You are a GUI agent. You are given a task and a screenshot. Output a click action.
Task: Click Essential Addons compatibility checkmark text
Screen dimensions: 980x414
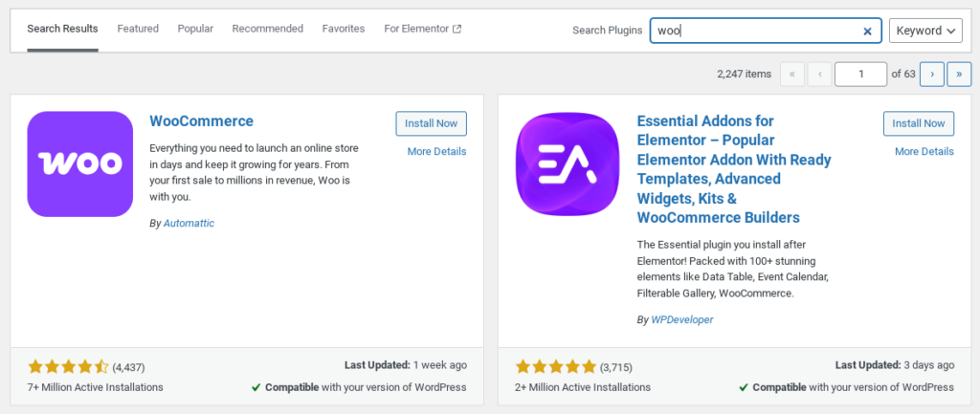coord(846,387)
